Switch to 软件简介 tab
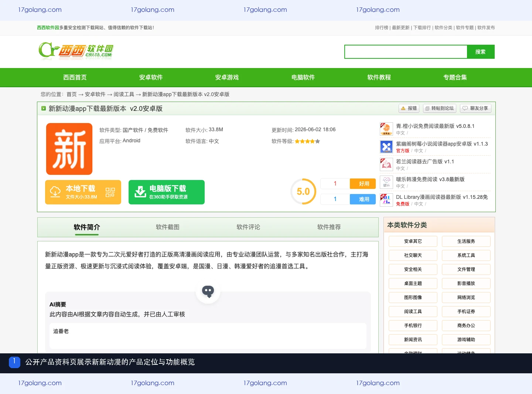 (87, 227)
